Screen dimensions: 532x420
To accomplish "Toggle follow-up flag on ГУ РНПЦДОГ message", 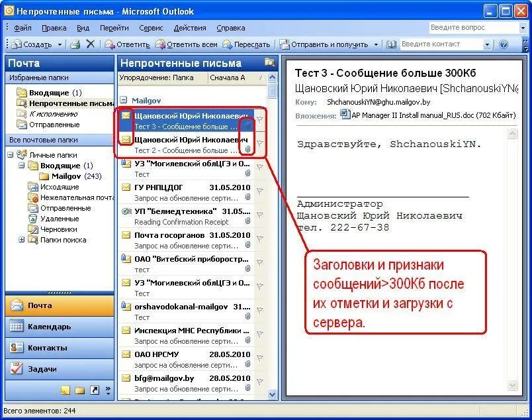I will tap(260, 191).
